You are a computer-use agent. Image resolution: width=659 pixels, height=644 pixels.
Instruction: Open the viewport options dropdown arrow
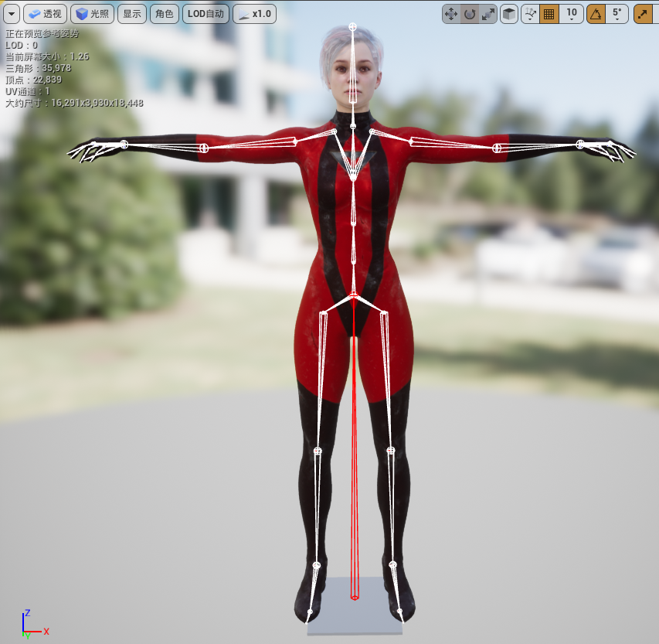point(12,14)
